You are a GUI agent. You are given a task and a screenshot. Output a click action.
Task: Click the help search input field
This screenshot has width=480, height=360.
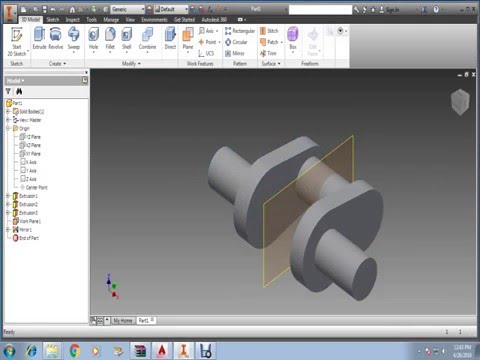(x=320, y=10)
